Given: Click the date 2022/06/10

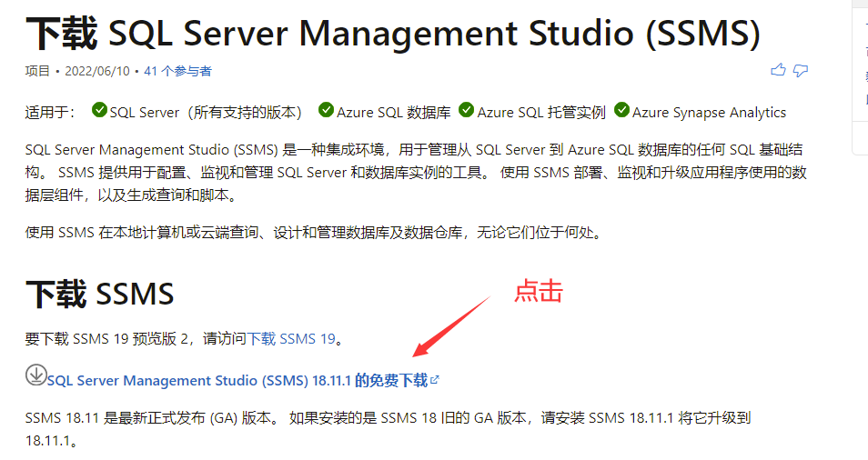Looking at the screenshot, I should (x=96, y=71).
